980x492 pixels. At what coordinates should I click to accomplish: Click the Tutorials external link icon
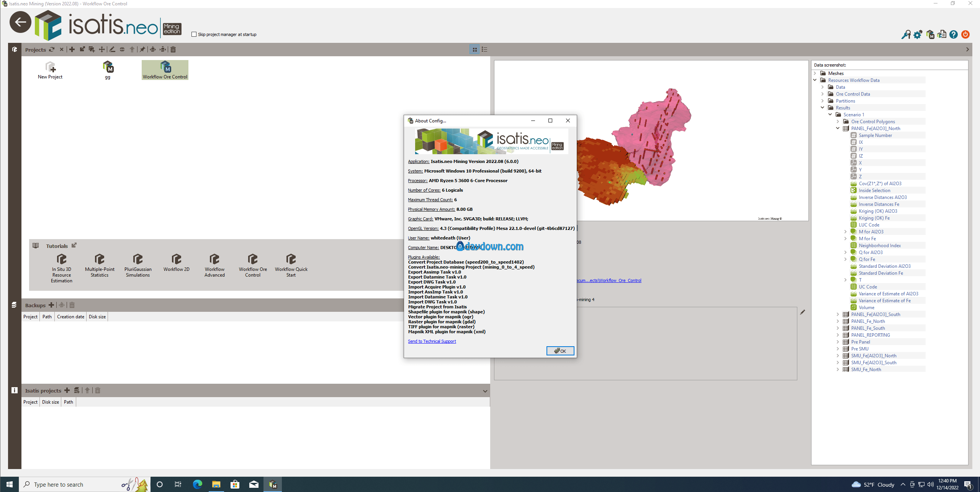point(74,246)
